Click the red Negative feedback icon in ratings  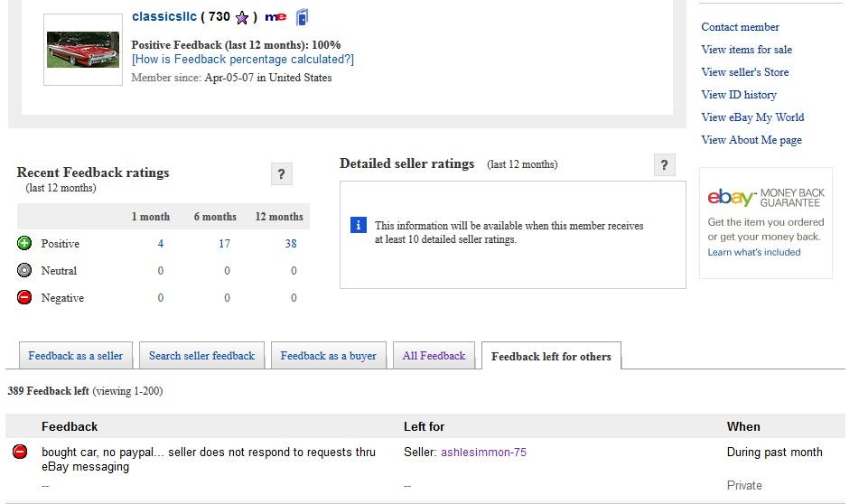click(x=24, y=297)
